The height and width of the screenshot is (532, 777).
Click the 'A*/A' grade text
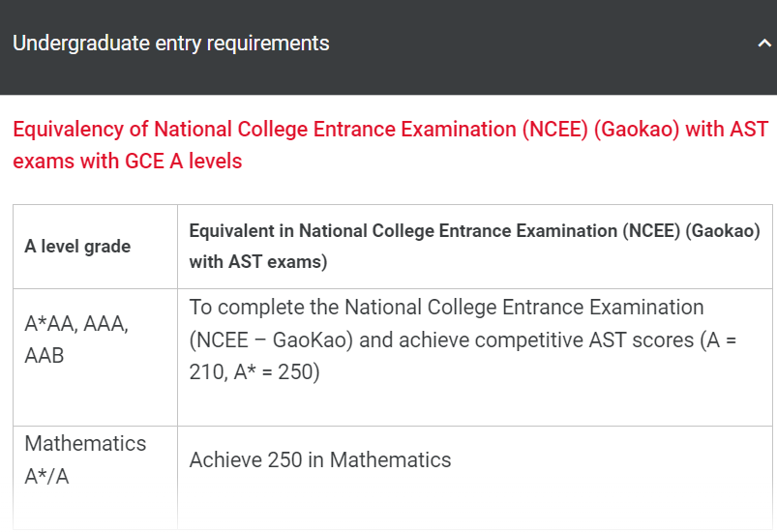(46, 477)
